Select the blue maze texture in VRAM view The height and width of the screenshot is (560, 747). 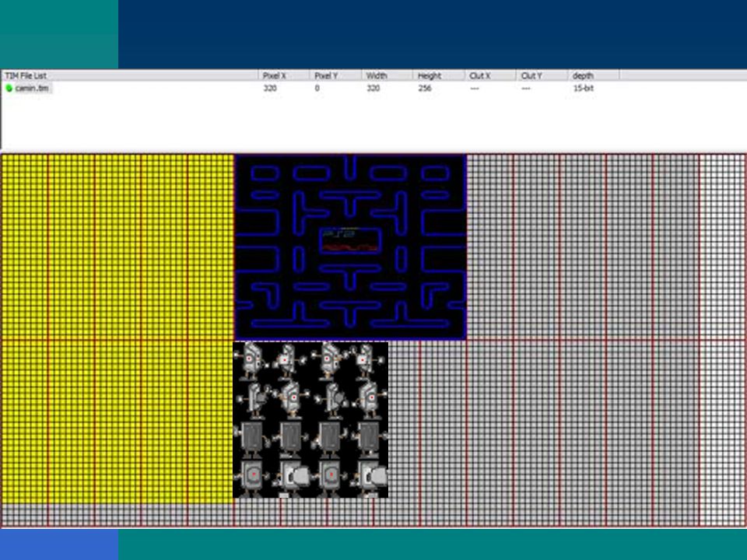click(x=350, y=247)
